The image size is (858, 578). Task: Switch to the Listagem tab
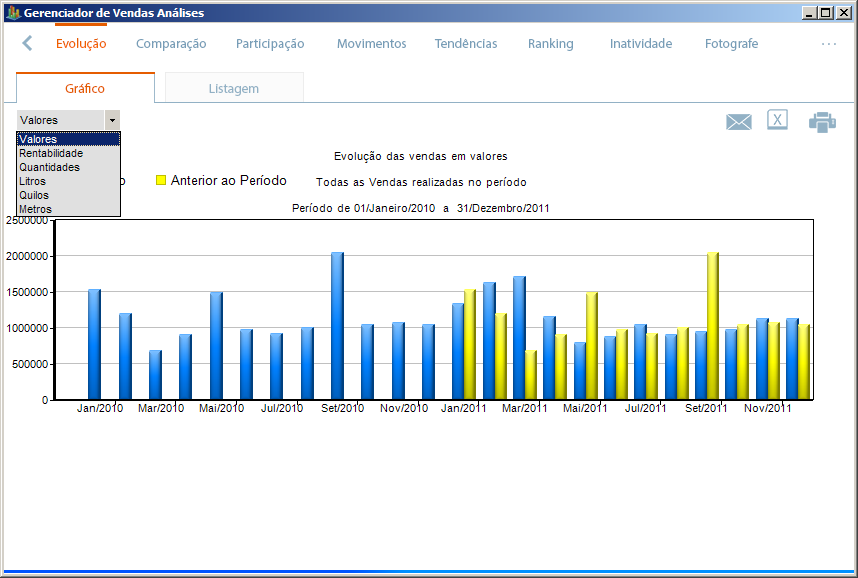233,88
